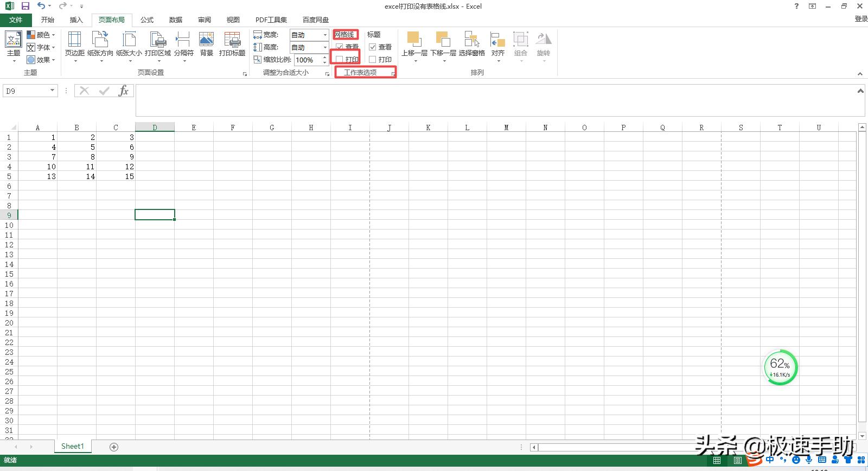This screenshot has height=471, width=868.
Task: Open the 页边距 margins options
Action: click(x=74, y=43)
